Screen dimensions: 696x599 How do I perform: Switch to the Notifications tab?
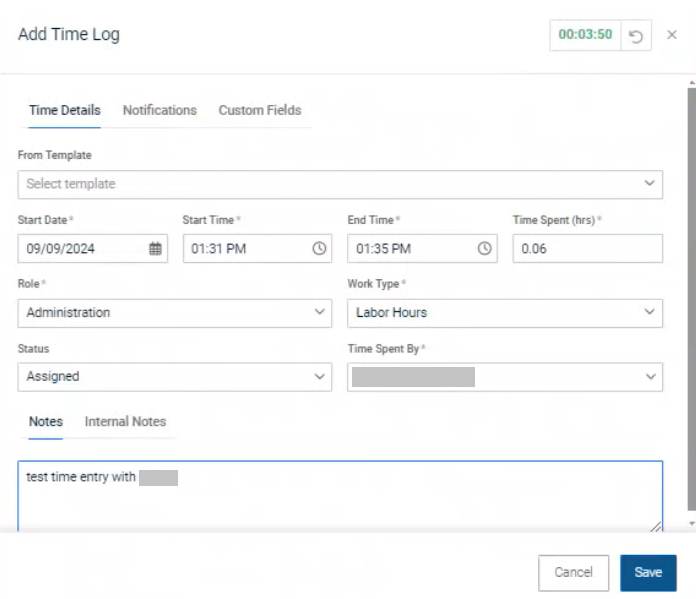coord(159,111)
